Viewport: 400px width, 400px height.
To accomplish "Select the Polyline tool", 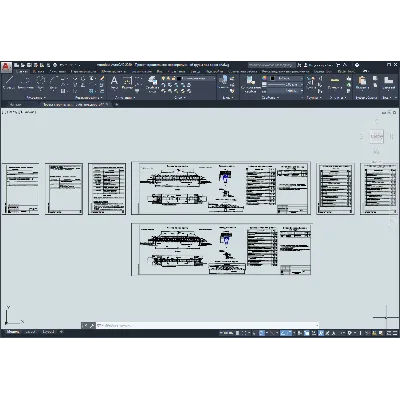I will click(25, 82).
